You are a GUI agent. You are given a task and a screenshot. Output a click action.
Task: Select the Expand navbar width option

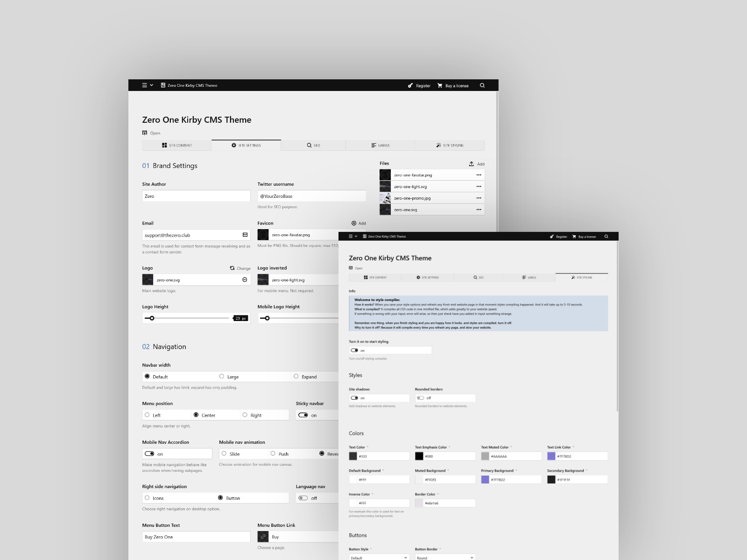click(296, 376)
